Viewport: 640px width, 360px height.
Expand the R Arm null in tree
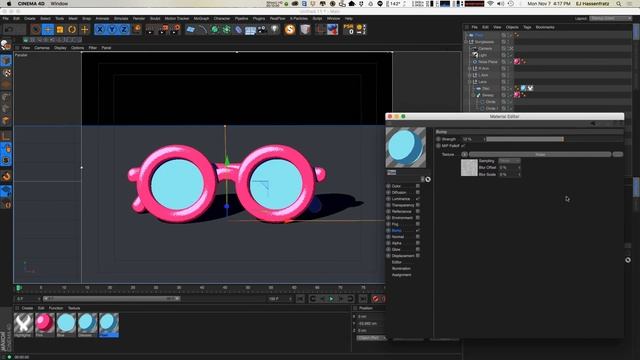coord(470,68)
